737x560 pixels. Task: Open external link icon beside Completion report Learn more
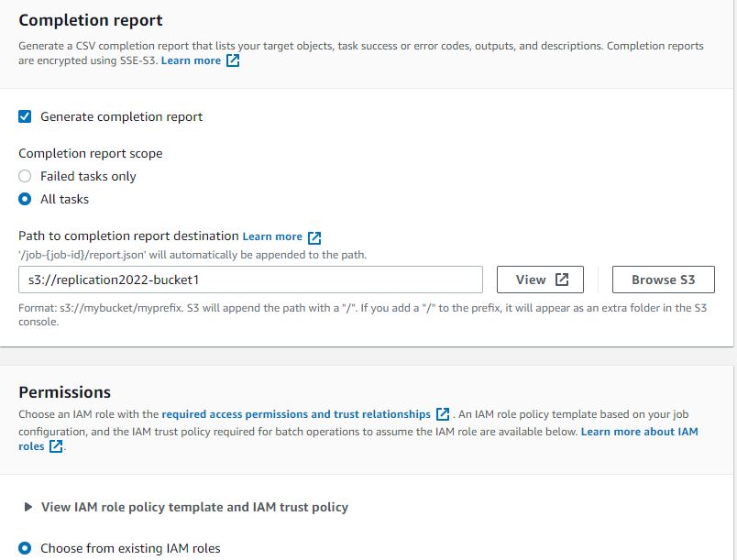[x=233, y=60]
